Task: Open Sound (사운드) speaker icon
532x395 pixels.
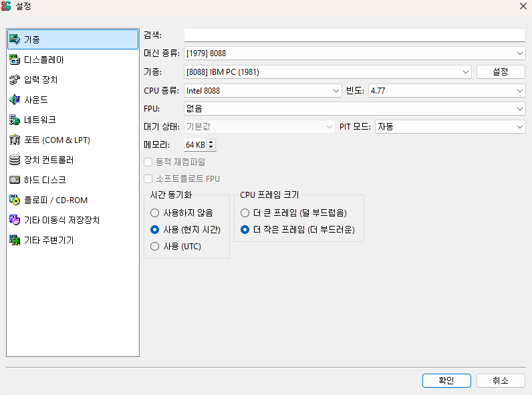Action: click(x=14, y=100)
